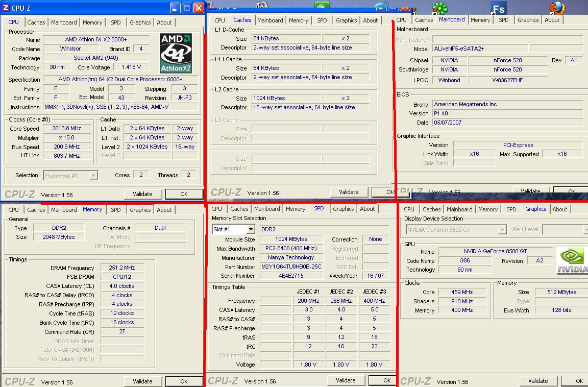Select Memory tab in Memory Slot Selection window
This screenshot has width=588, height=387.
[296, 209]
